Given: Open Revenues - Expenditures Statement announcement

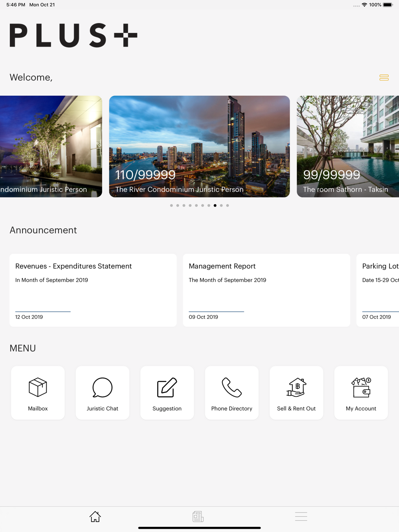Looking at the screenshot, I should [93, 290].
